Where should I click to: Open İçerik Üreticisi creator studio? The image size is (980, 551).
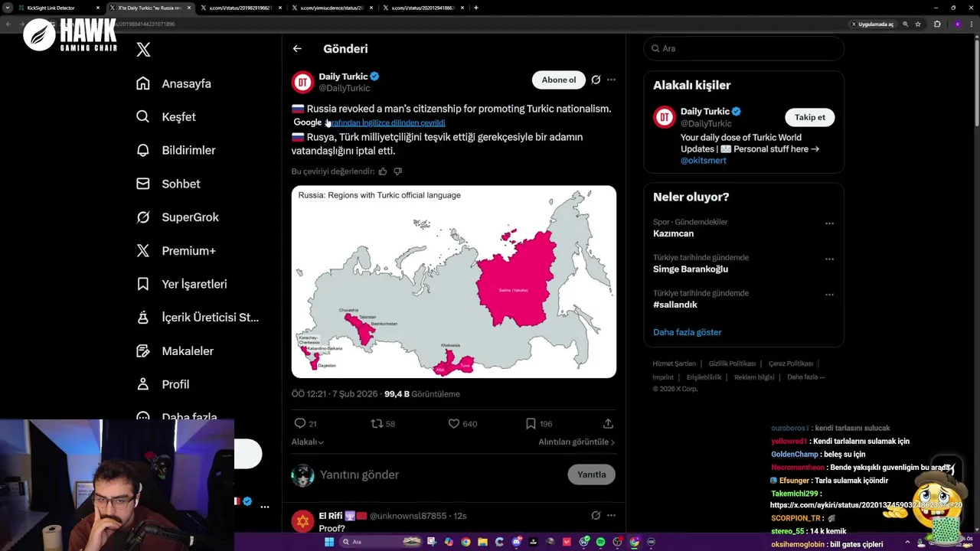tap(197, 318)
